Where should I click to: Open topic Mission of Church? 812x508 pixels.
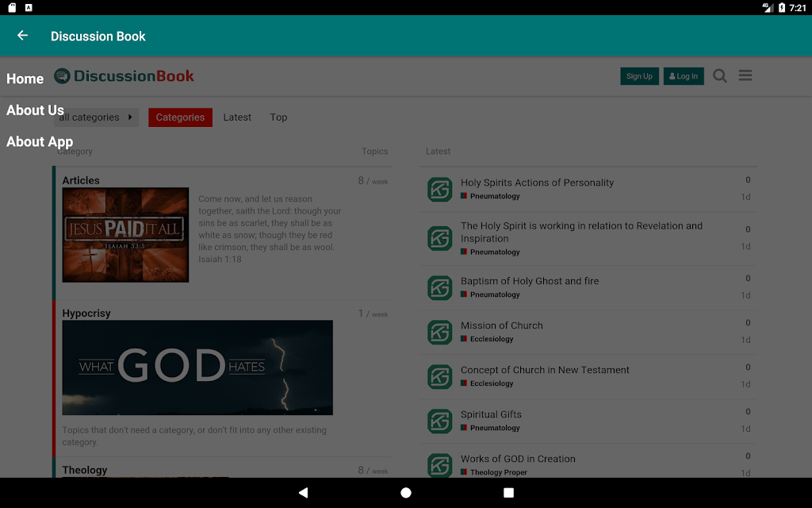[x=502, y=325]
